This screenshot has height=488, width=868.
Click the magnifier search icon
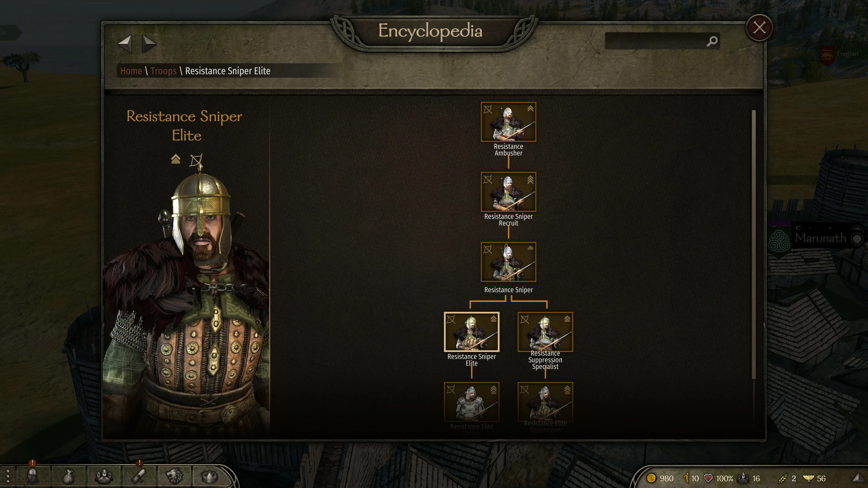[712, 41]
